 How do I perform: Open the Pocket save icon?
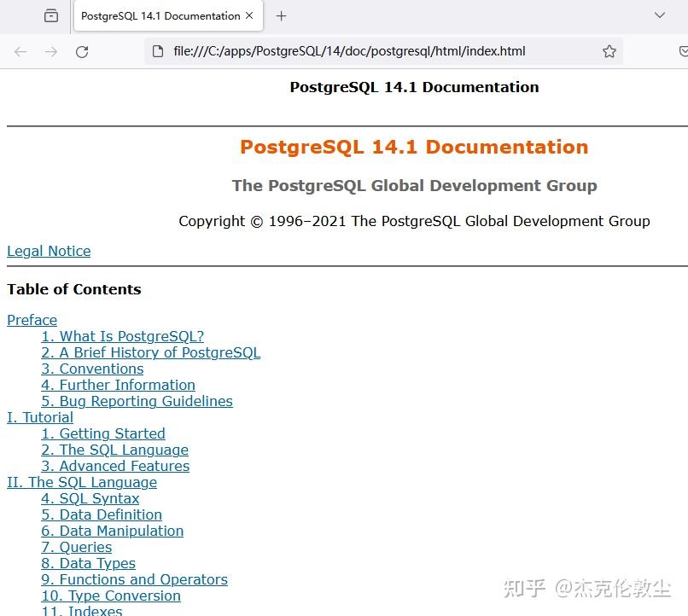pos(683,51)
